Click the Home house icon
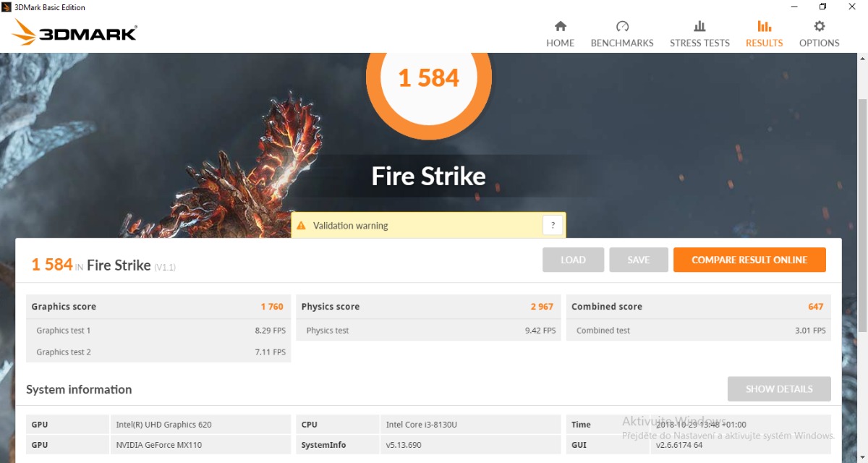 point(560,27)
